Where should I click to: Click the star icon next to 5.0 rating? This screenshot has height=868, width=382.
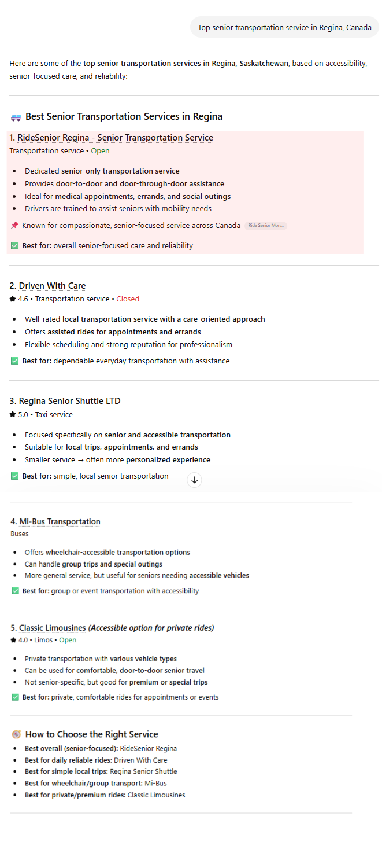tap(12, 415)
